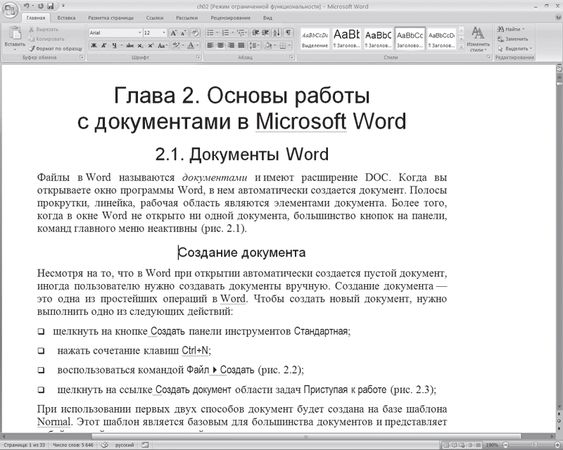Toggle italic (К) formatting
Image resolution: width=563 pixels, height=450 pixels.
point(104,45)
